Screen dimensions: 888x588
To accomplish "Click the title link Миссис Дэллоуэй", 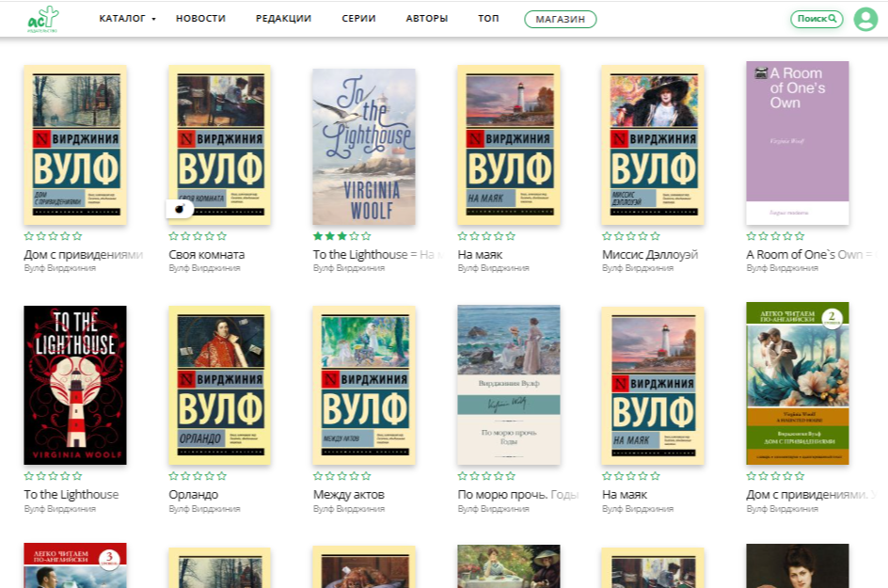I will coord(650,255).
